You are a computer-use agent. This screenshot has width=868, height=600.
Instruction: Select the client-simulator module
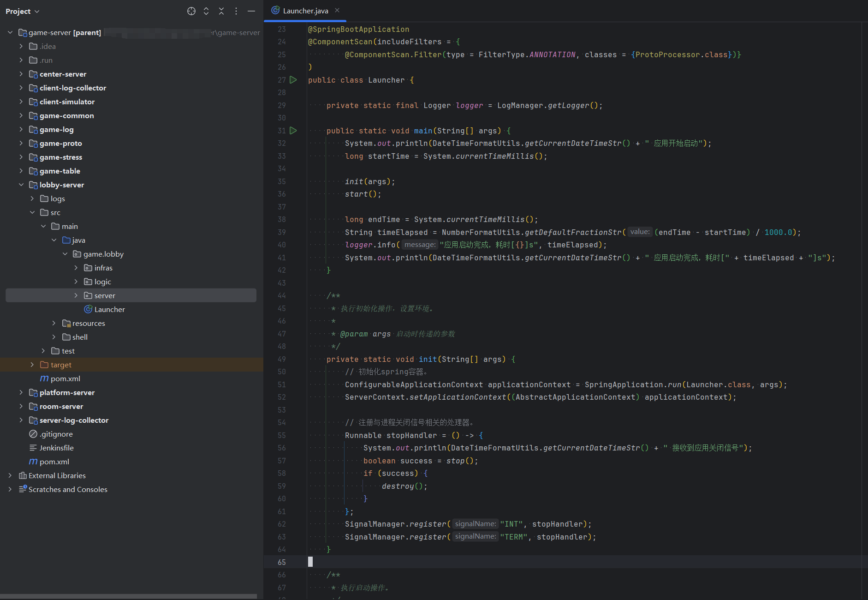click(67, 102)
